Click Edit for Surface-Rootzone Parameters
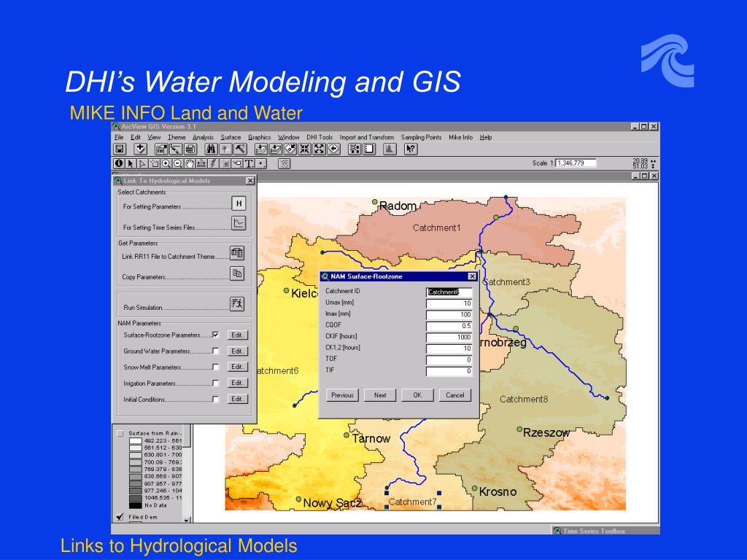Image resolution: width=747 pixels, height=560 pixels. [x=237, y=335]
